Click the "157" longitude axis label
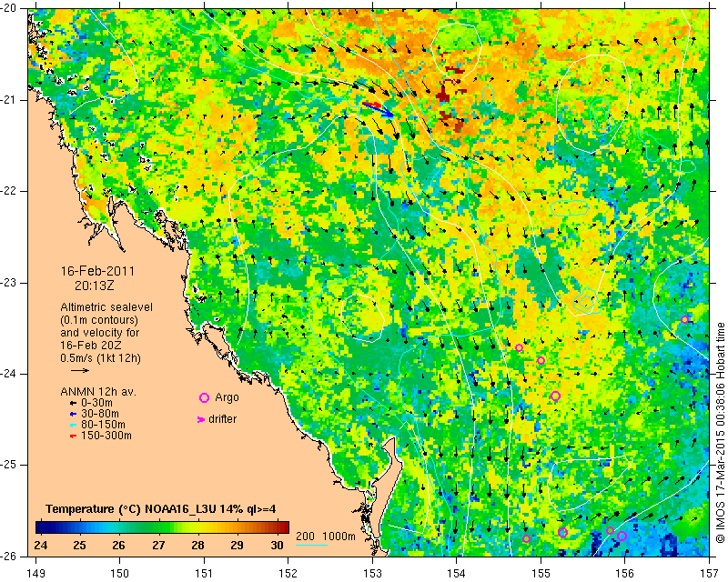This screenshot has height=582, width=728. tap(710, 573)
